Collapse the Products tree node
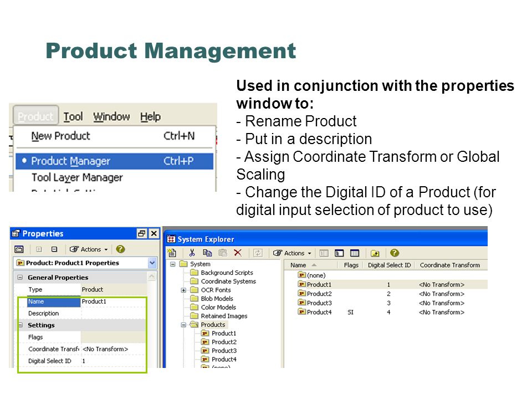Screen dimensions: 532x399 [x=183, y=325]
